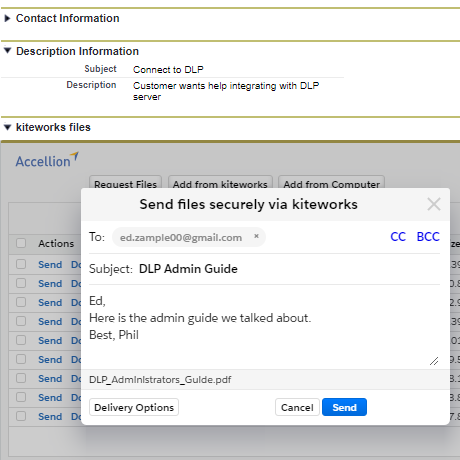Tick the select-all checkbox beside Actions
The width and height of the screenshot is (460, 460).
tap(21, 243)
